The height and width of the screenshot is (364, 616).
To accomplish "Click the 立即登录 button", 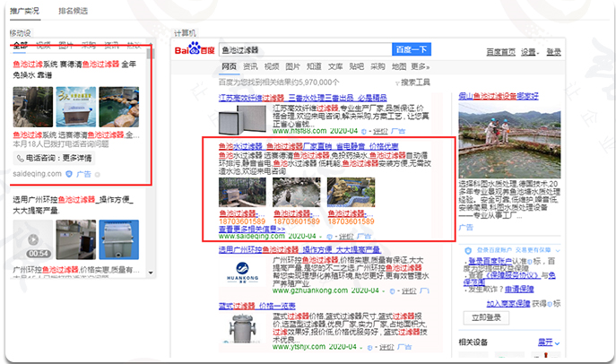I will coord(486,317).
